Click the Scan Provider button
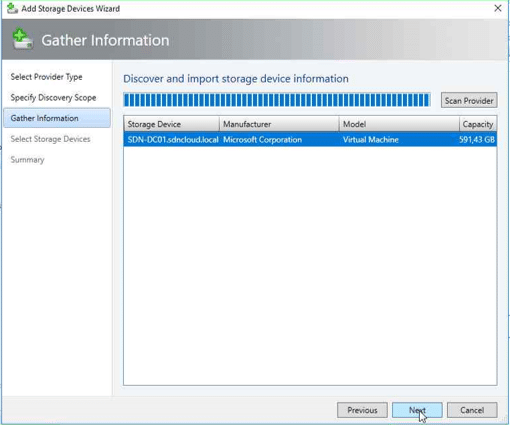 469,100
